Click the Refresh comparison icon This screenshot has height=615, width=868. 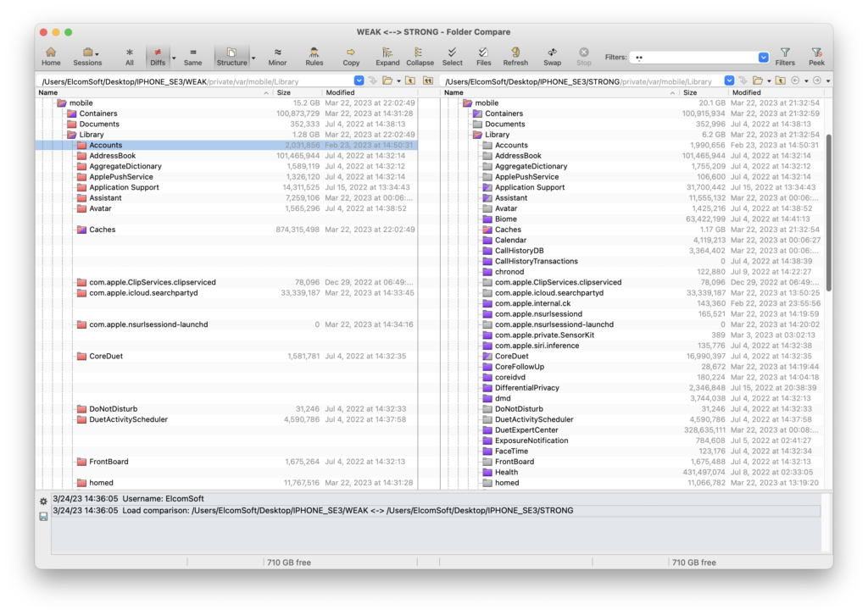point(515,54)
